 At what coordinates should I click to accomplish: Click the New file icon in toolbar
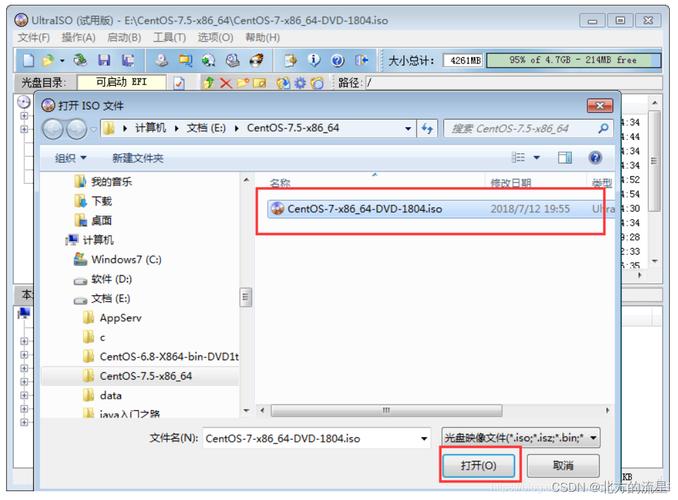coord(28,60)
